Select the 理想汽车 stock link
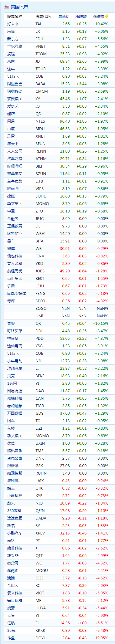The width and height of the screenshot is (115, 644). click(15, 368)
